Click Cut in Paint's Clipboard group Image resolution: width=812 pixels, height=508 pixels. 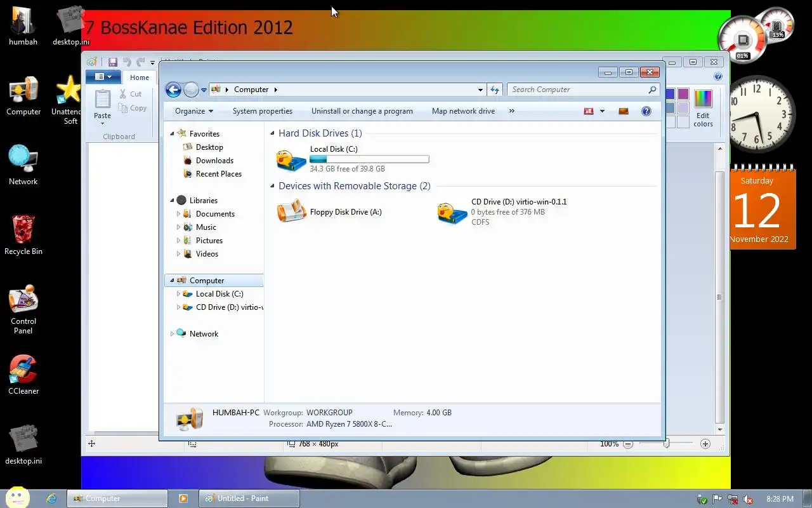point(131,94)
